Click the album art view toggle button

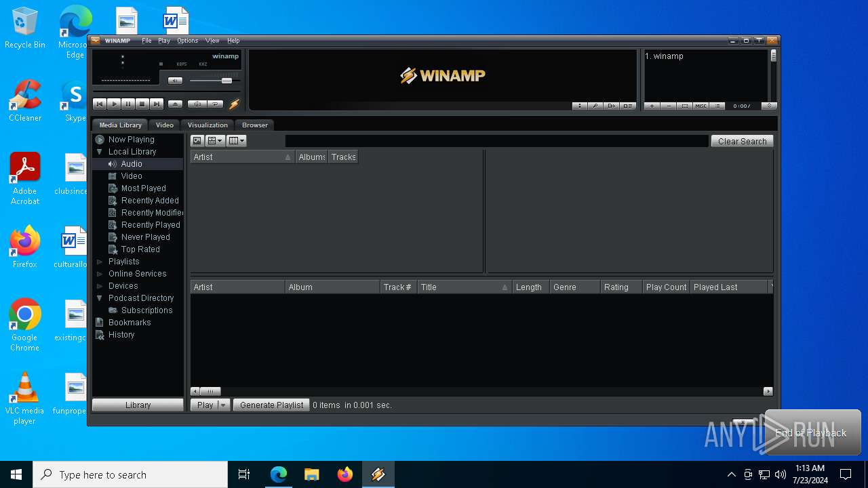[197, 141]
